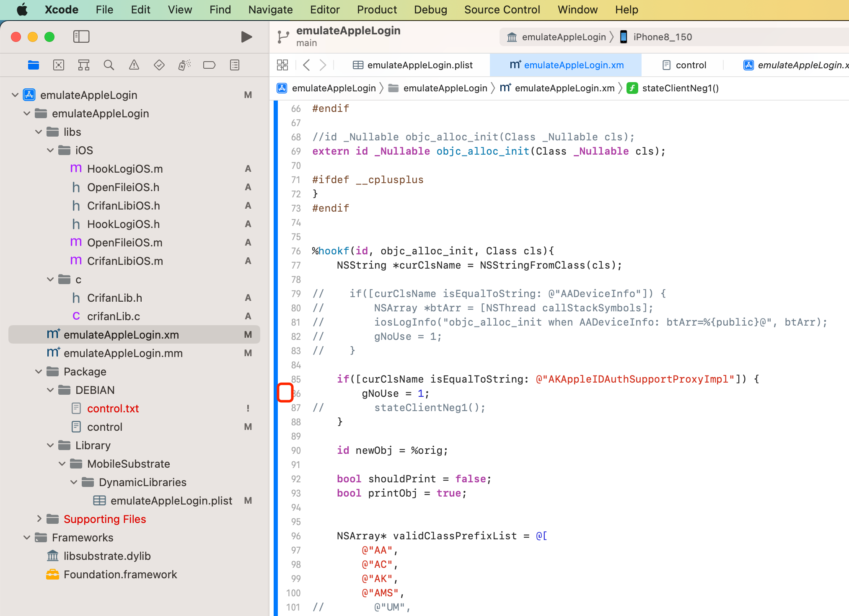Select the missing control.txt file
The height and width of the screenshot is (616, 849).
(x=134, y=409)
